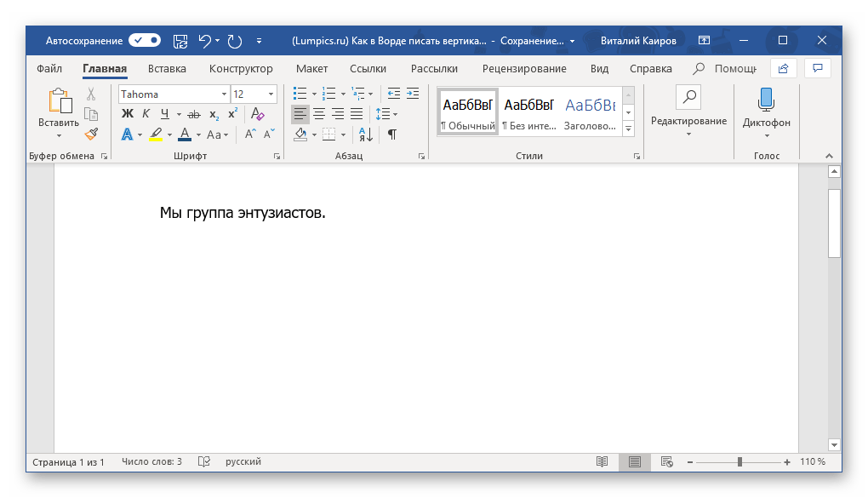Screen dimensions: 868x498
Task: Click the yellow text highlight color button
Action: click(156, 135)
